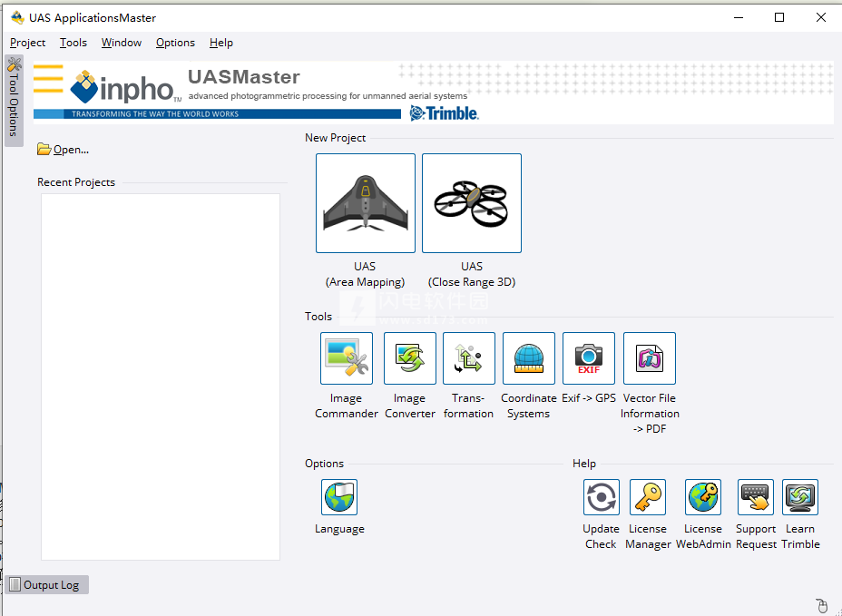
Task: Open the Language options
Action: tap(339, 497)
